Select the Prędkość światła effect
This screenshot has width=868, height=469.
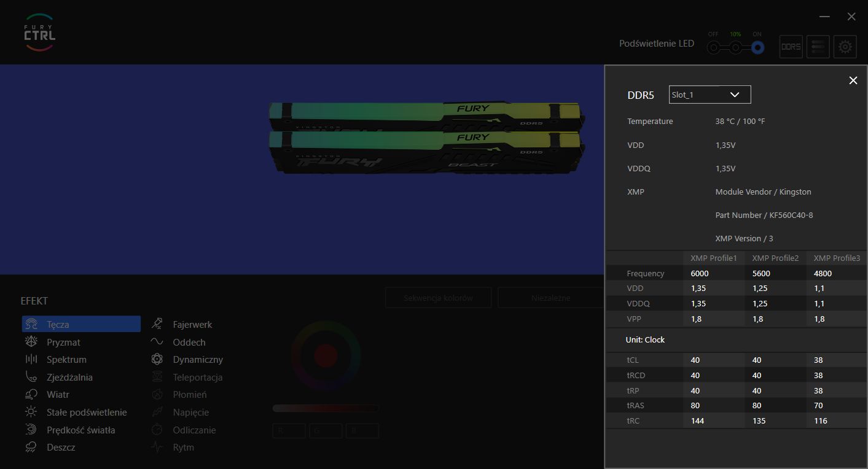pyautogui.click(x=80, y=430)
